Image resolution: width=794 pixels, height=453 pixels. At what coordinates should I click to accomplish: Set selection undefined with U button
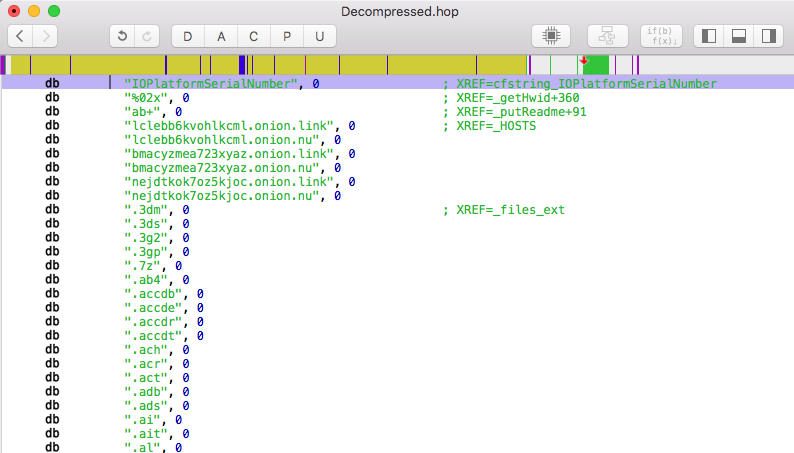click(x=319, y=36)
